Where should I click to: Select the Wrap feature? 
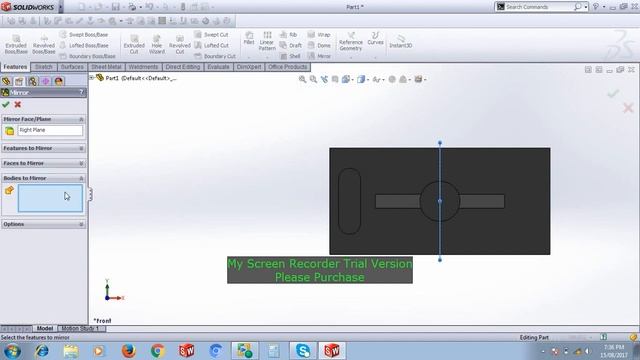[319, 35]
